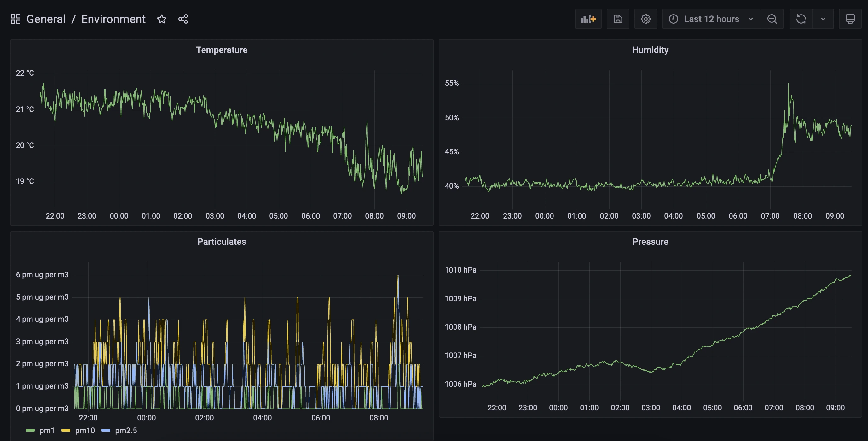Toggle the pm1 series in the legend
The width and height of the screenshot is (868, 441).
47,431
